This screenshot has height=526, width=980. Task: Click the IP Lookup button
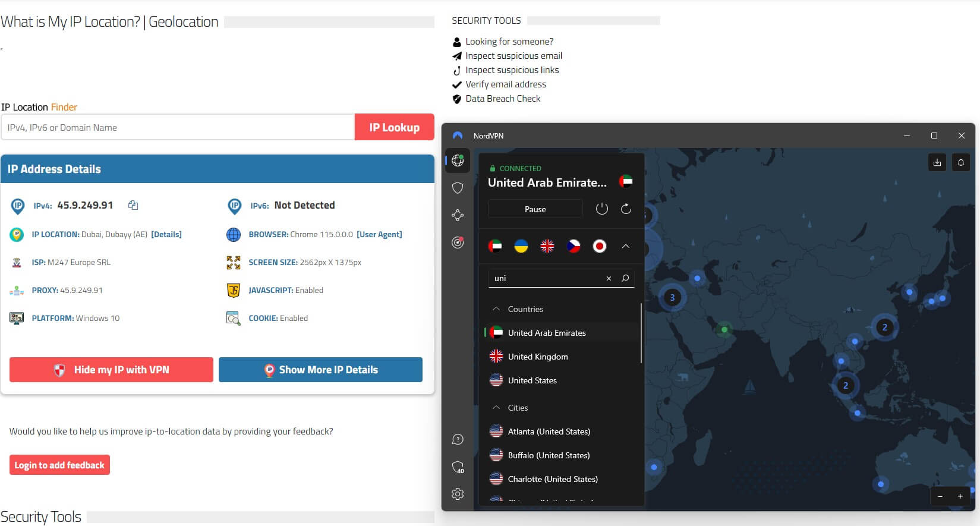(395, 127)
